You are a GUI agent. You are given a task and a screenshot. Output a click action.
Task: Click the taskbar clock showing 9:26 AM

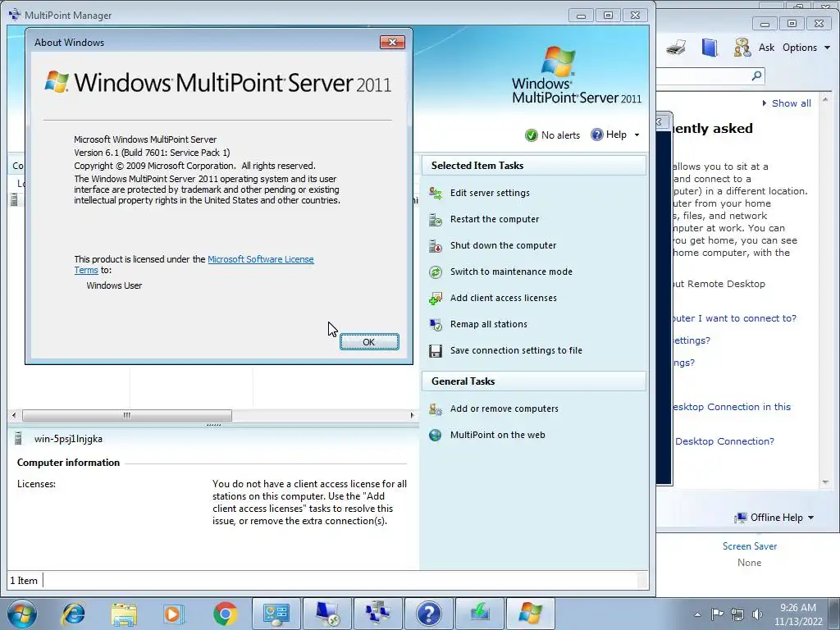point(797,614)
